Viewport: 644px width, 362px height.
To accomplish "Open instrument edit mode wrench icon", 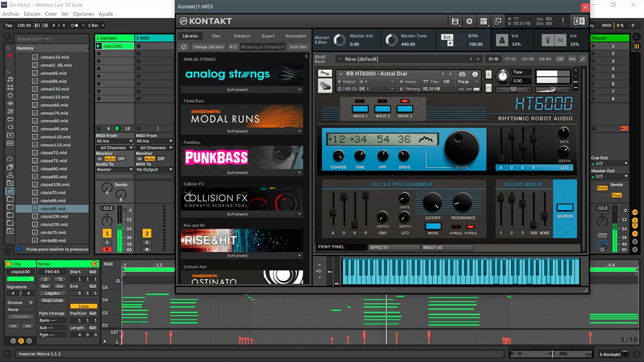I will click(x=325, y=73).
